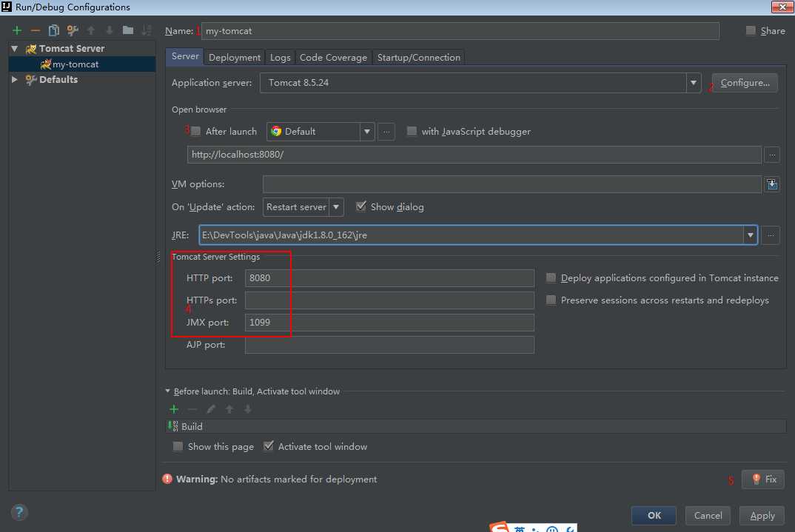This screenshot has height=532, width=795.
Task: Enable Show this page checkbox
Action: (178, 446)
